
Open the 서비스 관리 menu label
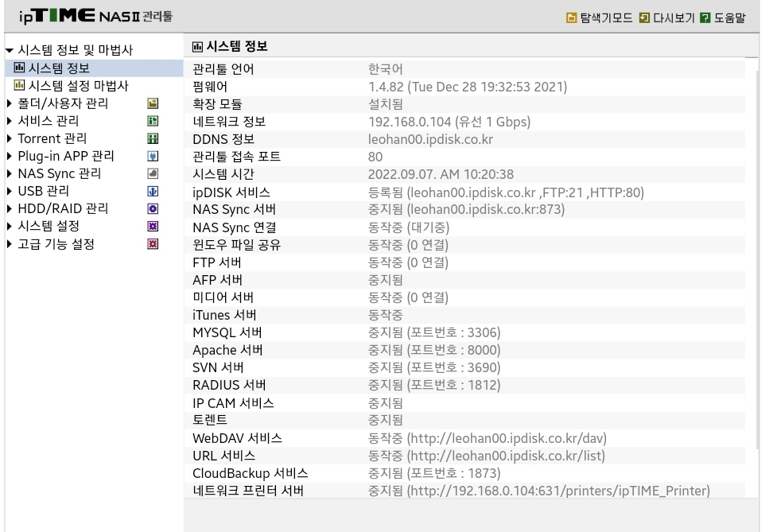tap(48, 121)
